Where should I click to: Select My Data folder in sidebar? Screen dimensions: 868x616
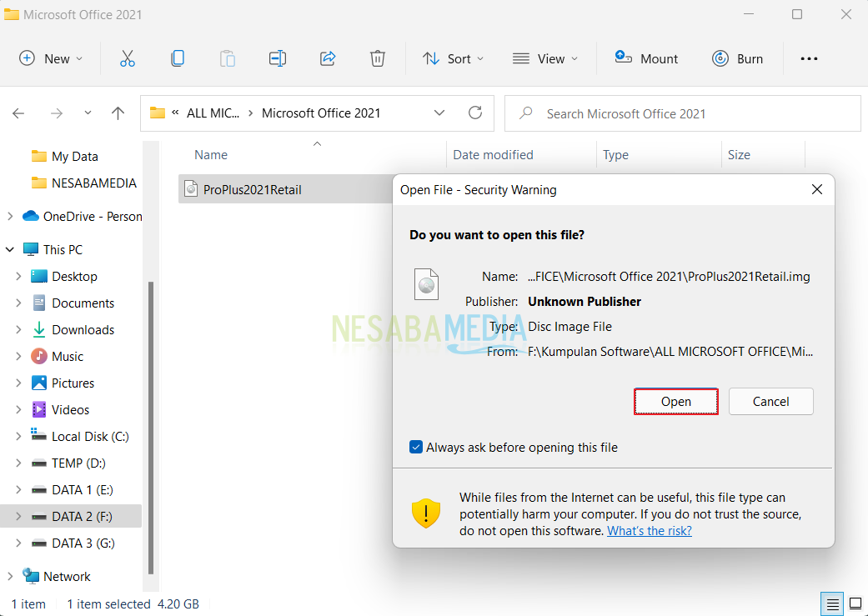point(65,157)
